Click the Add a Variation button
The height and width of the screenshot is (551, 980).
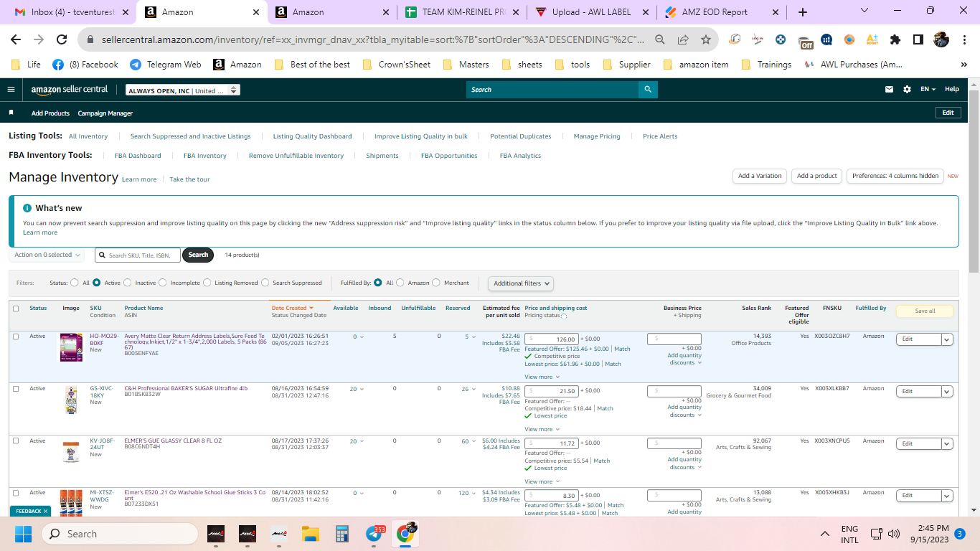[760, 176]
